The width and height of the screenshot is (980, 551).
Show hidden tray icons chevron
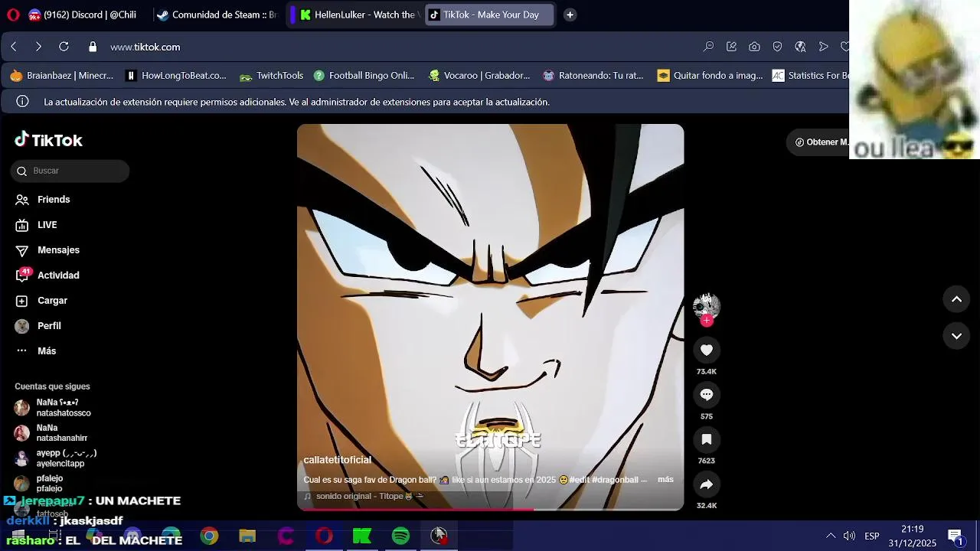click(x=830, y=536)
